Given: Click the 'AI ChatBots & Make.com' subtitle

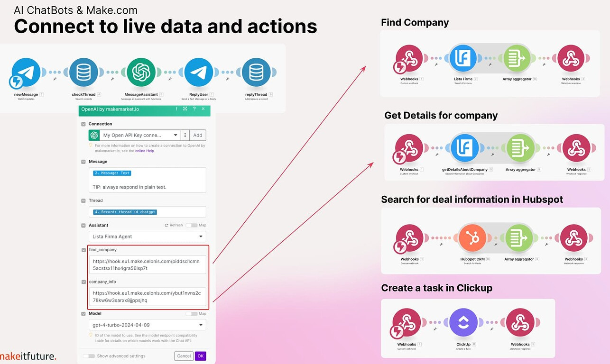Looking at the screenshot, I should tap(76, 10).
